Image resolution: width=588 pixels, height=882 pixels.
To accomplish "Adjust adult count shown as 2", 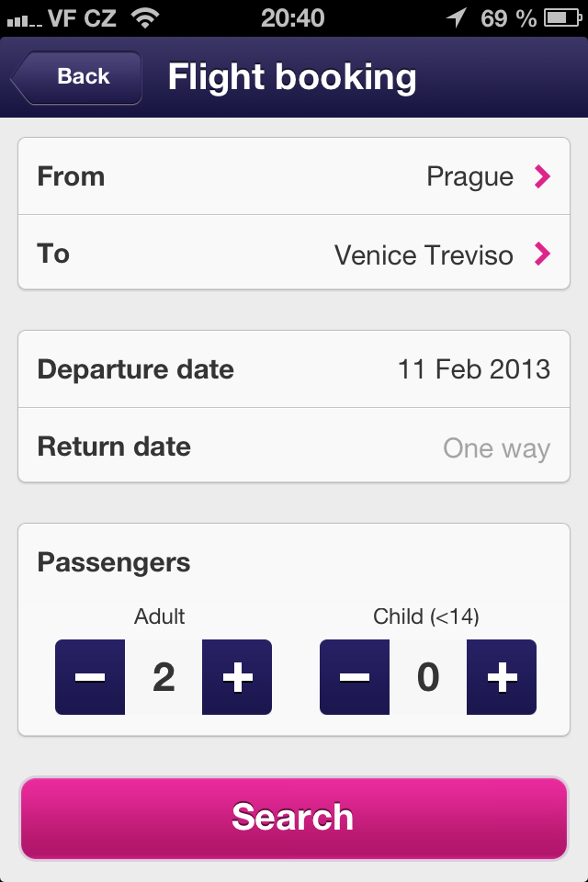I will tap(163, 677).
